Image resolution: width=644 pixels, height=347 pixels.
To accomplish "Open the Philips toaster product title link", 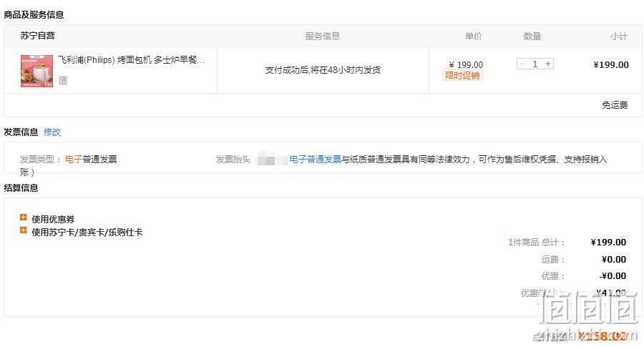I will click(131, 60).
